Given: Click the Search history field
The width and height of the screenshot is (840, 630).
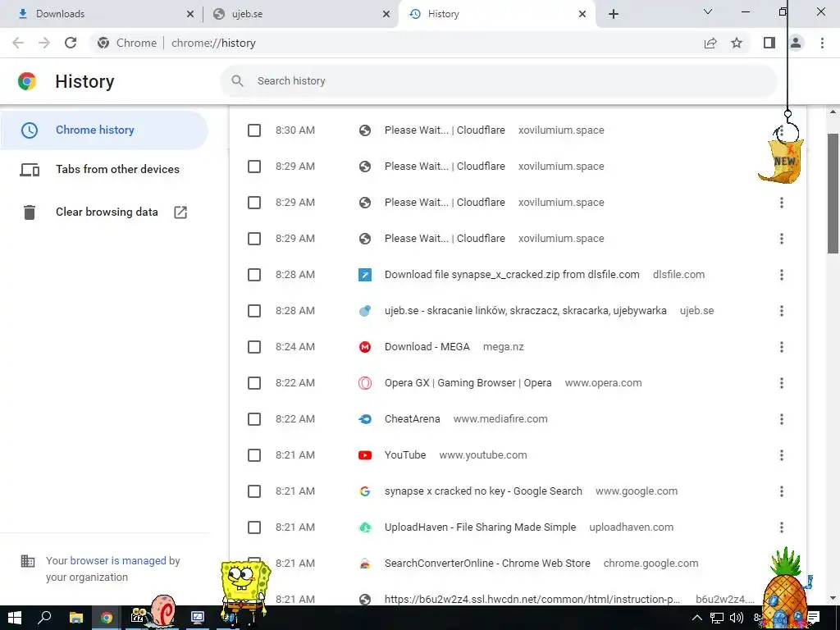Looking at the screenshot, I should coord(498,81).
